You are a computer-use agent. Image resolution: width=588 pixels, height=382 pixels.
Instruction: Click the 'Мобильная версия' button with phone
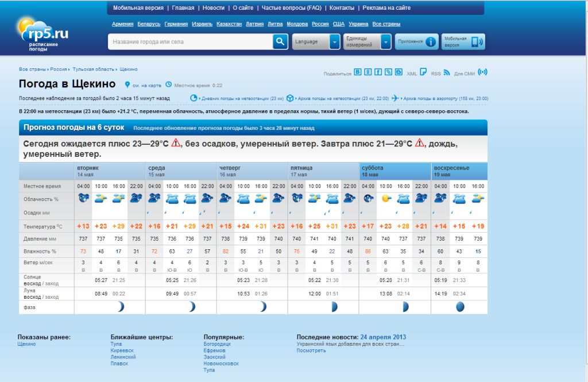[x=463, y=41]
